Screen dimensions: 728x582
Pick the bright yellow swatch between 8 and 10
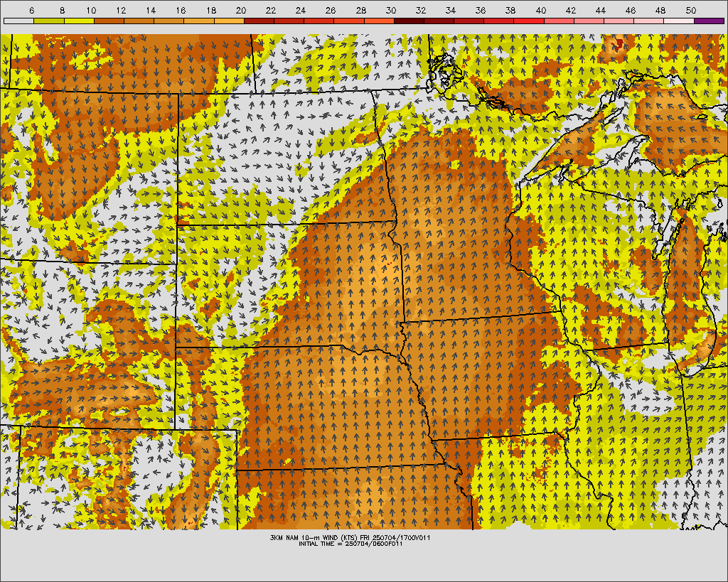(x=79, y=21)
